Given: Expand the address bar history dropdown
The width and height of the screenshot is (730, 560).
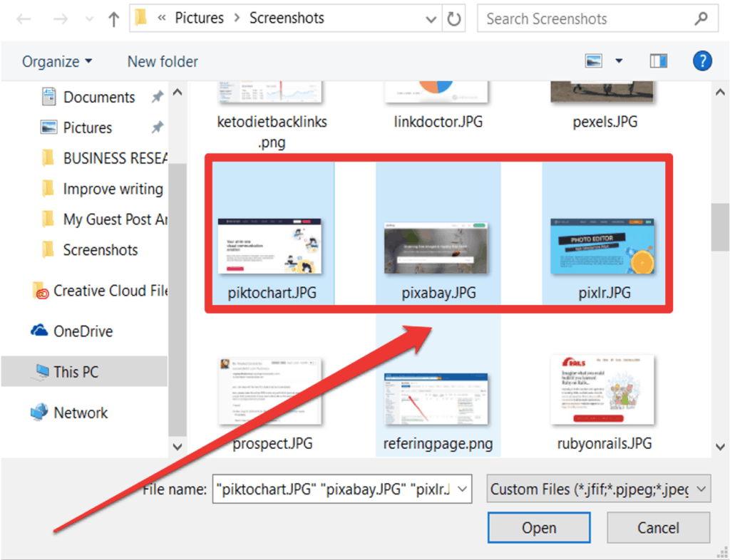Looking at the screenshot, I should pyautogui.click(x=431, y=19).
